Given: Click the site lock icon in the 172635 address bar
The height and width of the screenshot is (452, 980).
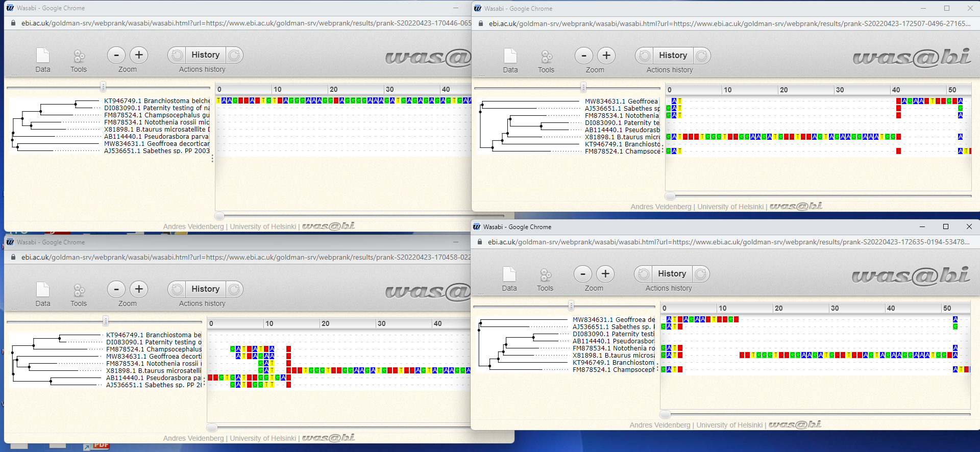Looking at the screenshot, I should click(479, 242).
